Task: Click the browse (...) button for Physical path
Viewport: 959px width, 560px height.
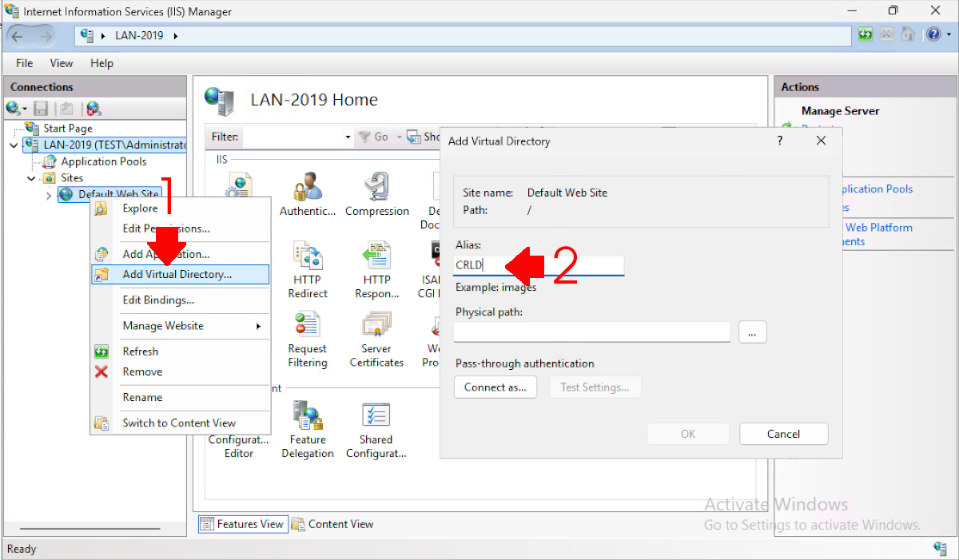Action: (x=752, y=333)
